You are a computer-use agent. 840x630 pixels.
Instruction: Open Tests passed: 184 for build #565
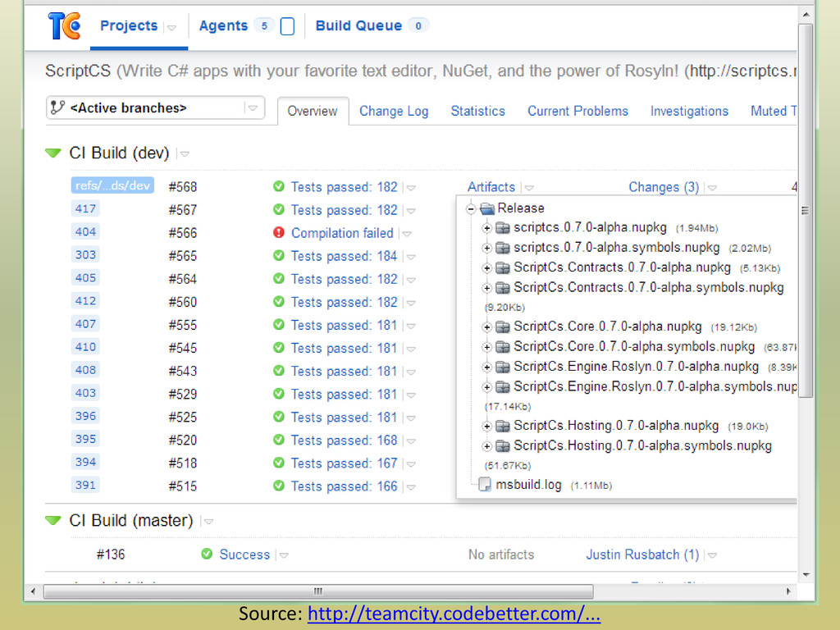(344, 256)
